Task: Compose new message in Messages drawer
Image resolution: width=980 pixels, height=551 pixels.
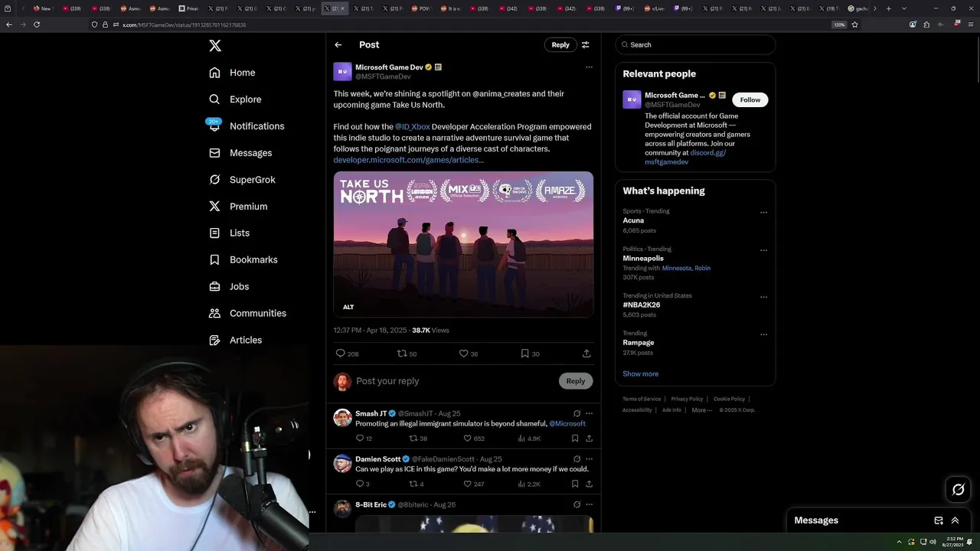Action: click(939, 520)
